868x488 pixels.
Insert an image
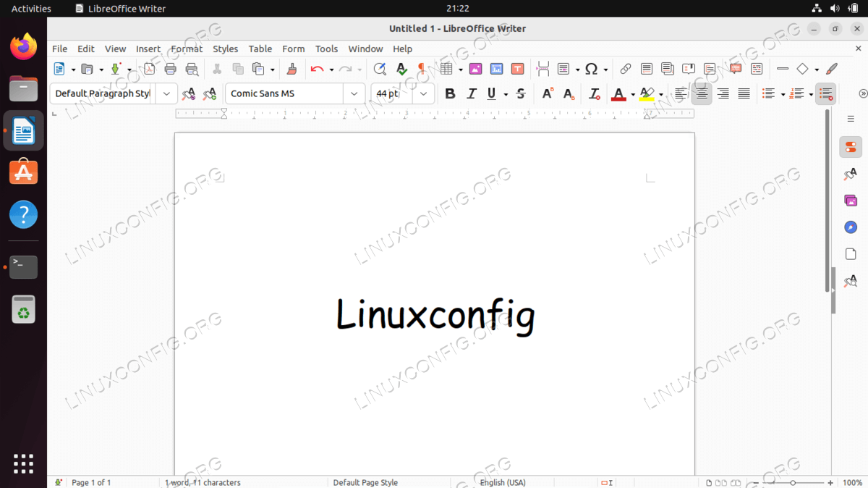coord(475,69)
